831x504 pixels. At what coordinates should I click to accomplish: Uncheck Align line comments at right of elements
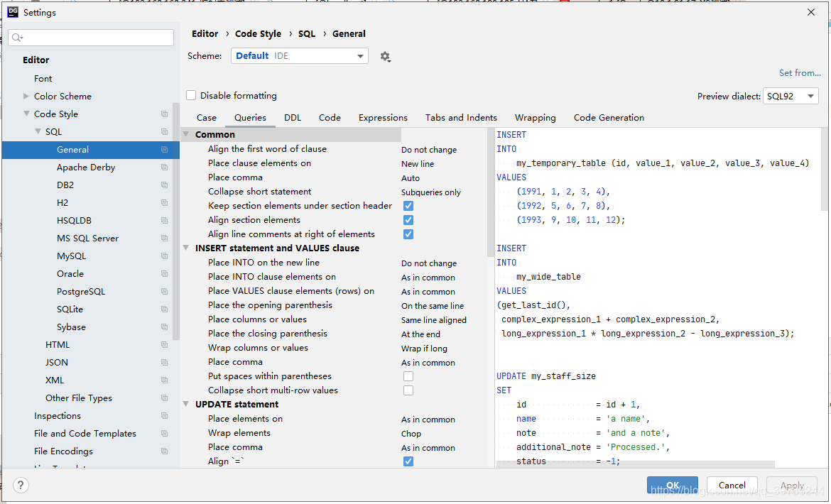click(408, 234)
